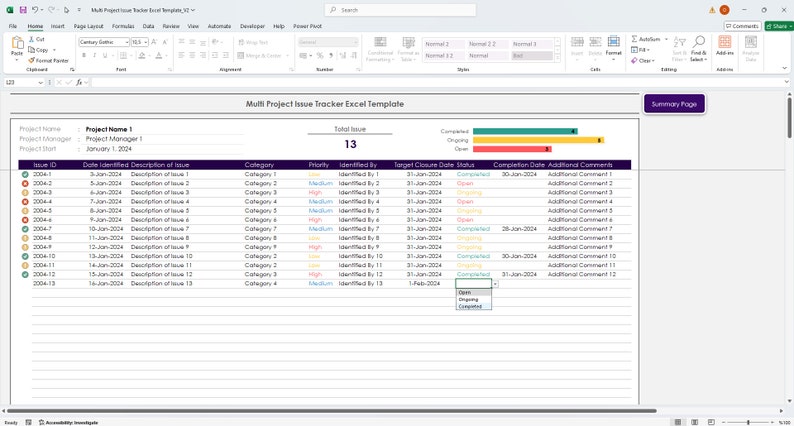The width and height of the screenshot is (794, 426).
Task: Toggle Wrap Text
Action: (x=253, y=42)
